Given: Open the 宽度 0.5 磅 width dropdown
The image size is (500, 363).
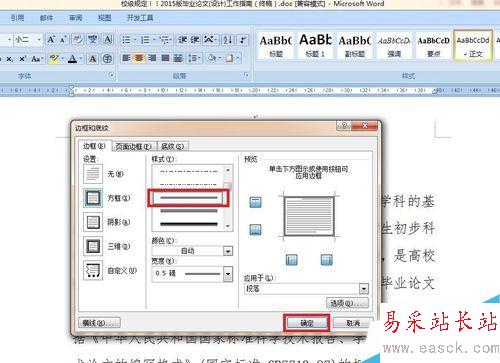Looking at the screenshot, I should (228, 274).
